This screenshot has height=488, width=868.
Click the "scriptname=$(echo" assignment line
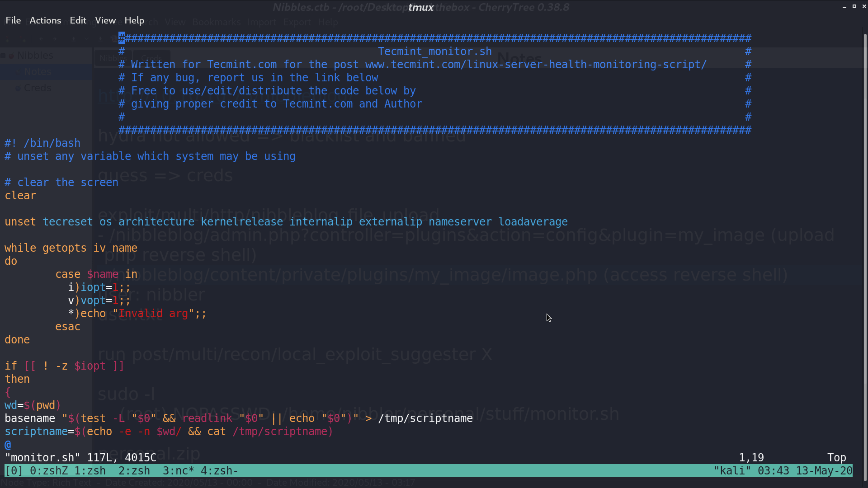coord(169,432)
